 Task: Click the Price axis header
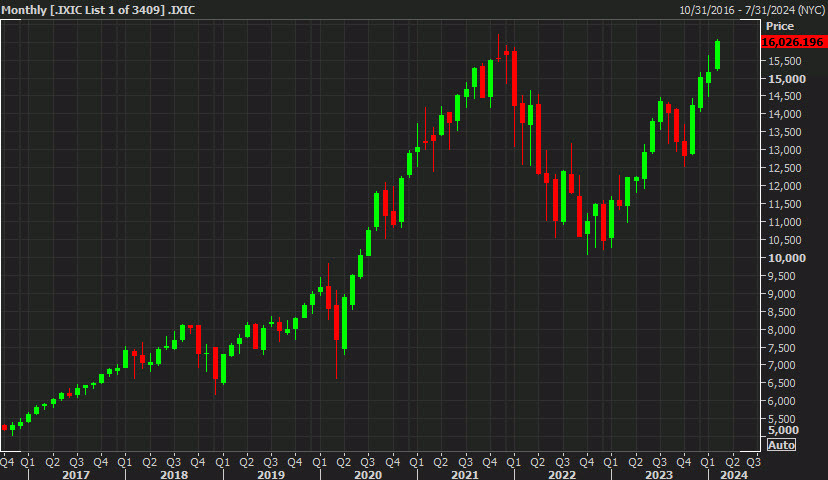[x=780, y=26]
